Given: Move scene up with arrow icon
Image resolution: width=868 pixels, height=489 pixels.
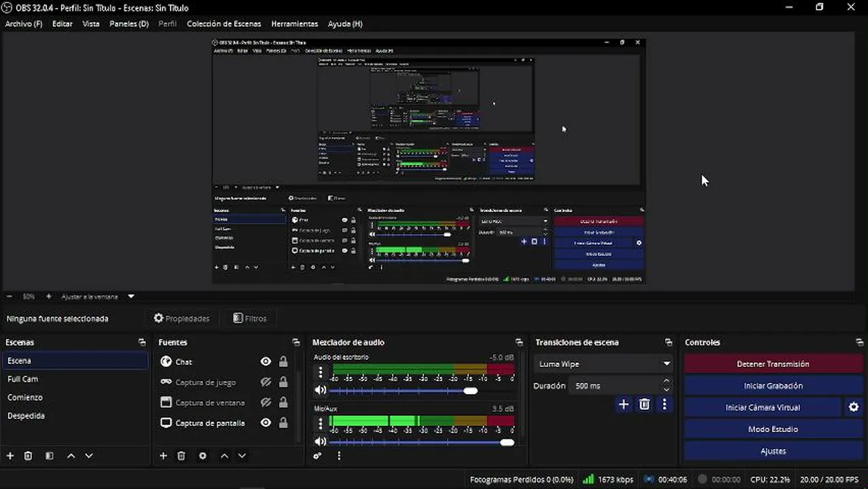Looking at the screenshot, I should pyautogui.click(x=71, y=456).
